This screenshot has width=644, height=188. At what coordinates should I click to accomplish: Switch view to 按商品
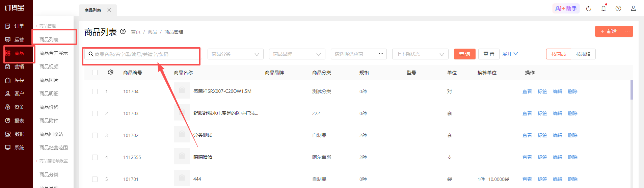point(559,54)
